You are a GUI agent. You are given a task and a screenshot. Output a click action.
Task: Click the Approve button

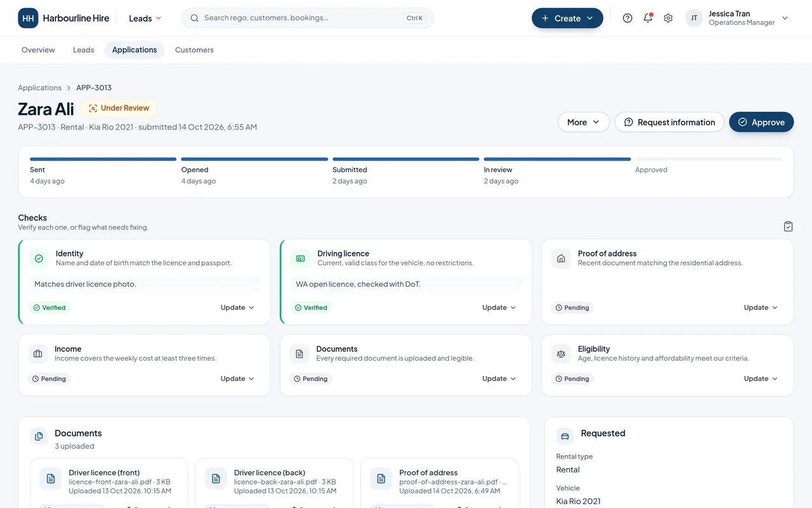pos(761,122)
